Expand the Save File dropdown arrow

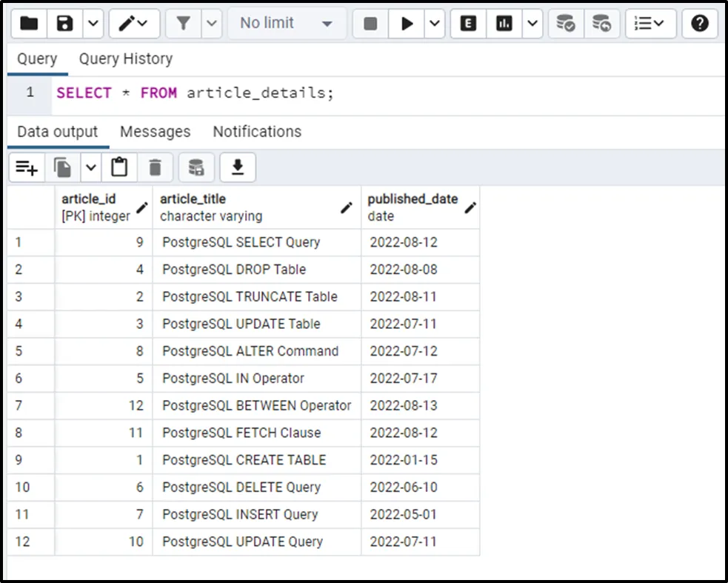point(92,24)
